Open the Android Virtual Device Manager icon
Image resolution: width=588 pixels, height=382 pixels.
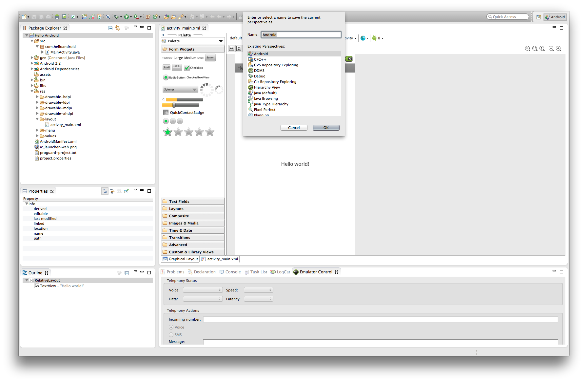tap(64, 17)
